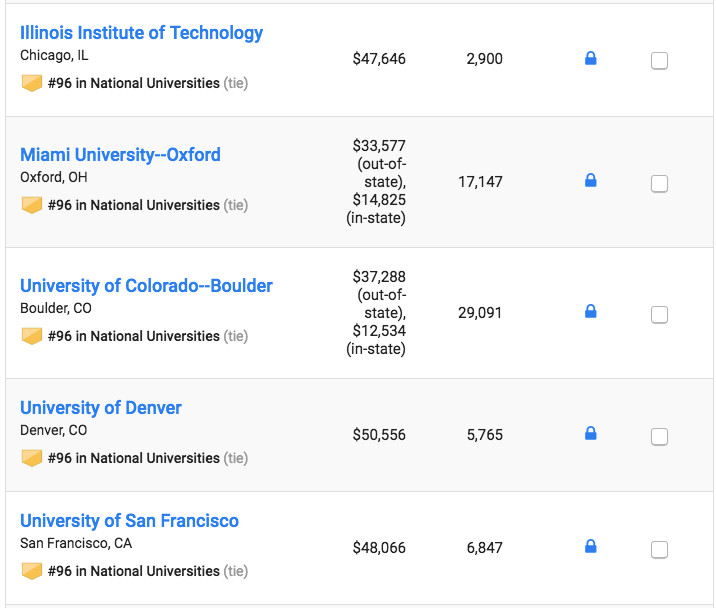The height and width of the screenshot is (608, 716).
Task: Mark the University of San Francisco checkbox
Action: (x=659, y=549)
